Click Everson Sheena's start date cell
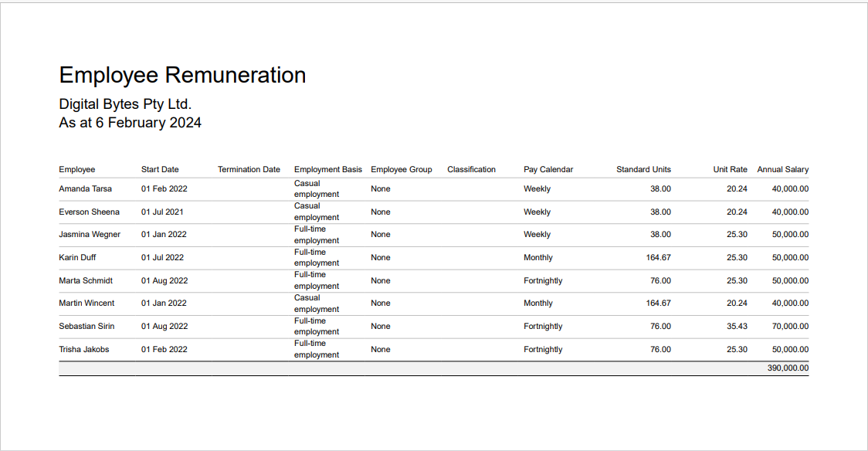This screenshot has width=868, height=451. 162,212
